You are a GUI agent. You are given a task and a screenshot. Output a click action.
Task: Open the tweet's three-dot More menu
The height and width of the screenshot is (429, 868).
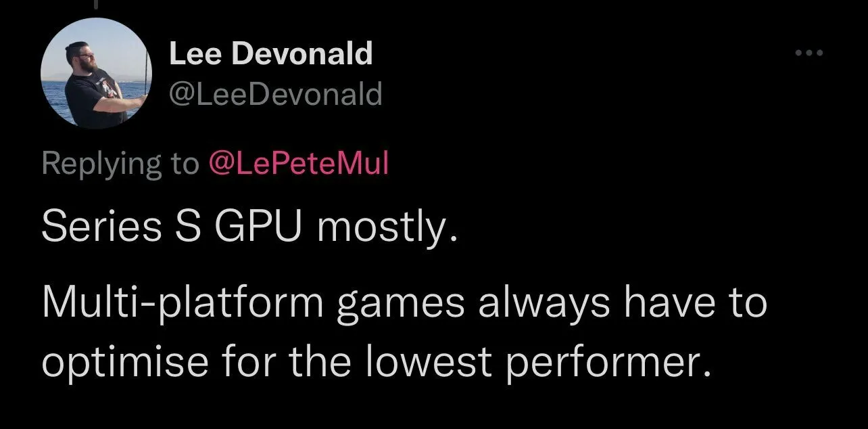pyautogui.click(x=809, y=53)
